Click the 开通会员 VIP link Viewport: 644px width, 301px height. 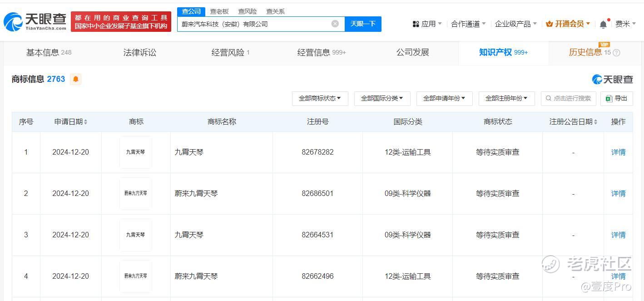click(x=568, y=24)
